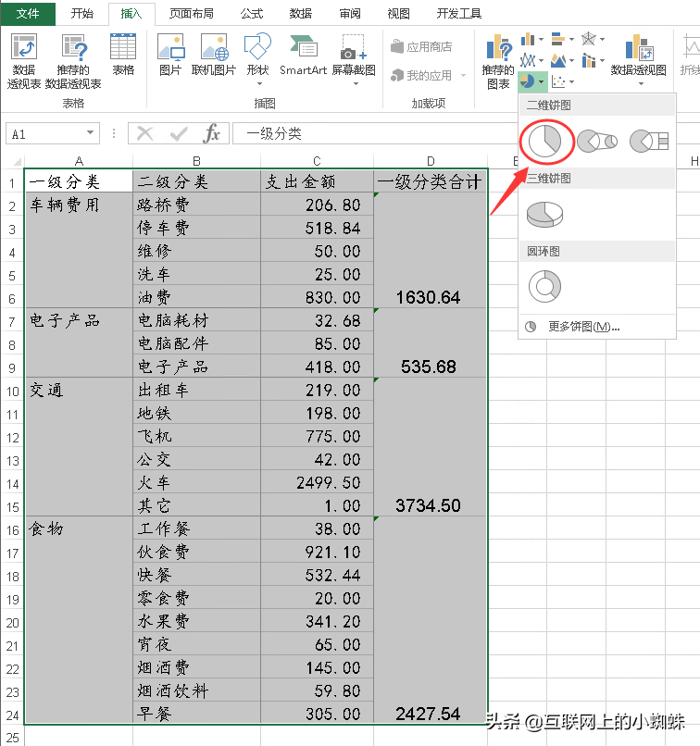Choose the 2D pie chart option
The image size is (700, 746).
[x=544, y=142]
